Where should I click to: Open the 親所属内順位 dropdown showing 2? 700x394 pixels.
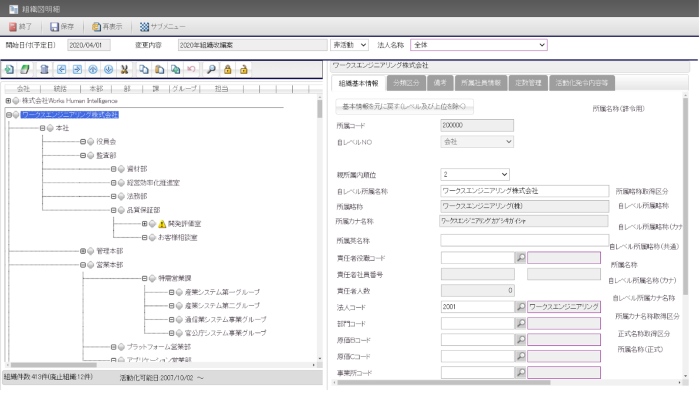click(475, 174)
